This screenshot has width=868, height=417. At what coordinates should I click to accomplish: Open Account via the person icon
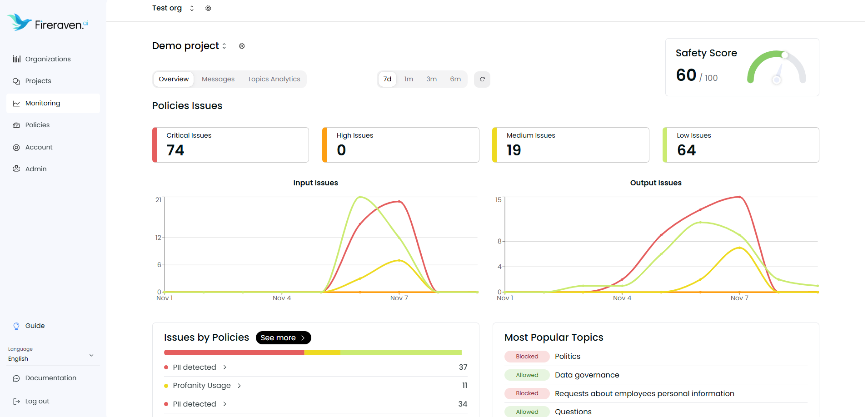coord(16,147)
